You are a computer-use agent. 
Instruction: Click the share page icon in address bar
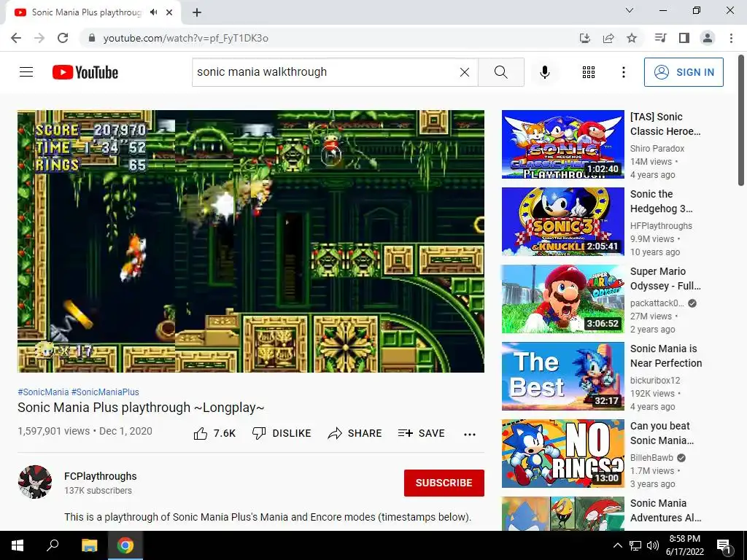tap(608, 38)
